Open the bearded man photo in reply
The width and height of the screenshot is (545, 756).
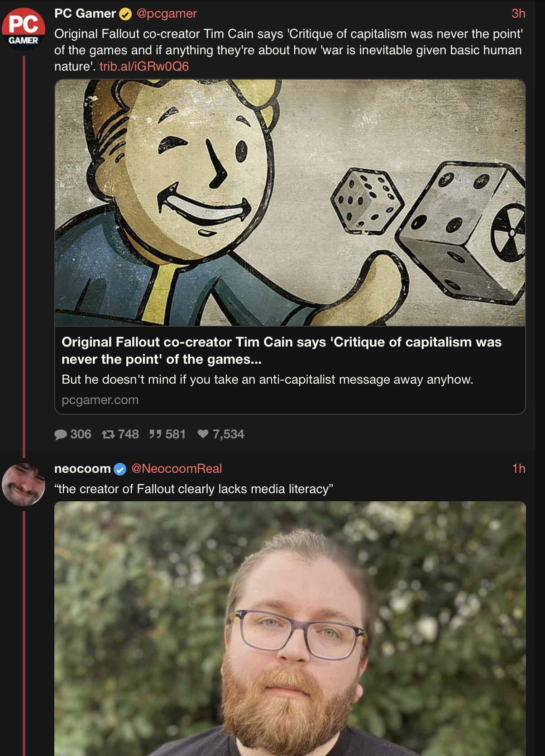[290, 628]
